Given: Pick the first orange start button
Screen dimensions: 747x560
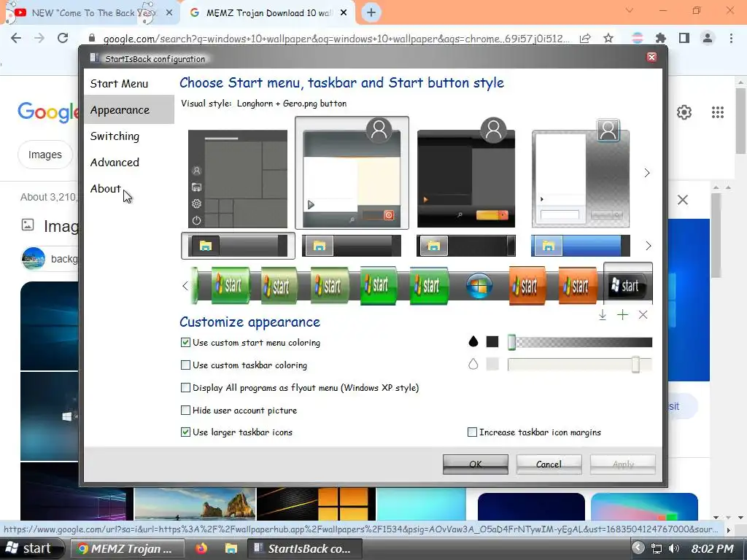Looking at the screenshot, I should (x=527, y=286).
